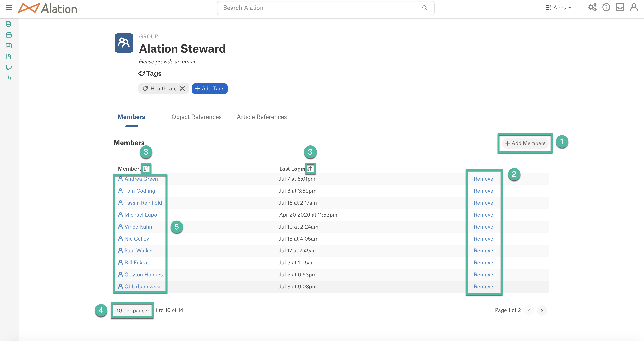Open the bar chart analytics sidebar icon
Image resolution: width=644 pixels, height=341 pixels.
(9, 78)
